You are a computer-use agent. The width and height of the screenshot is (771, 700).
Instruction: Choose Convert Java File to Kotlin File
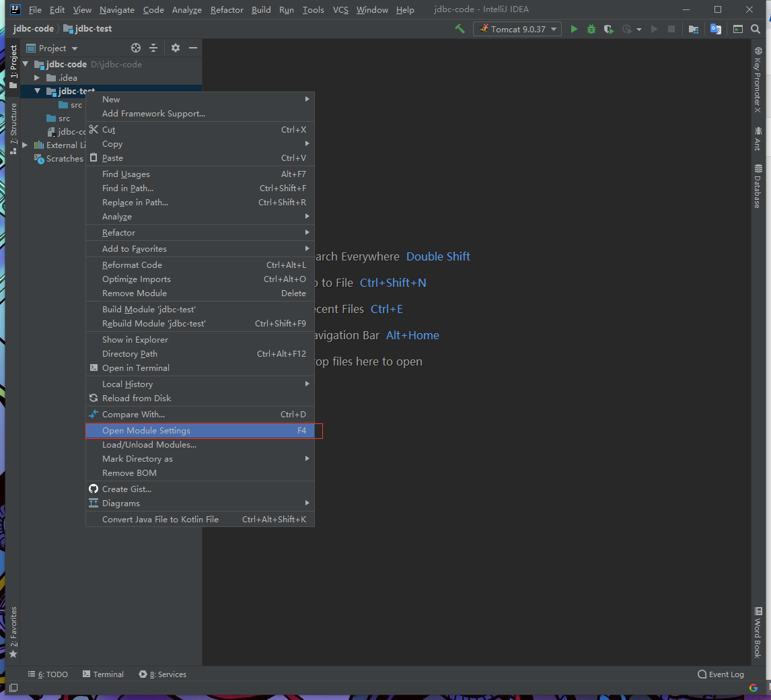coord(200,519)
